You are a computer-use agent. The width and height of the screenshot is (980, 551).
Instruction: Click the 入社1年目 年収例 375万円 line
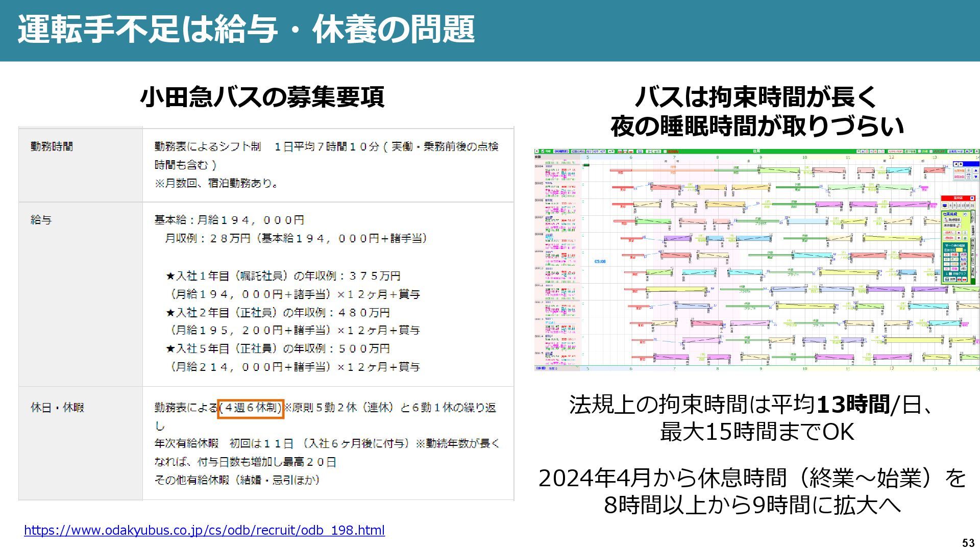283,276
